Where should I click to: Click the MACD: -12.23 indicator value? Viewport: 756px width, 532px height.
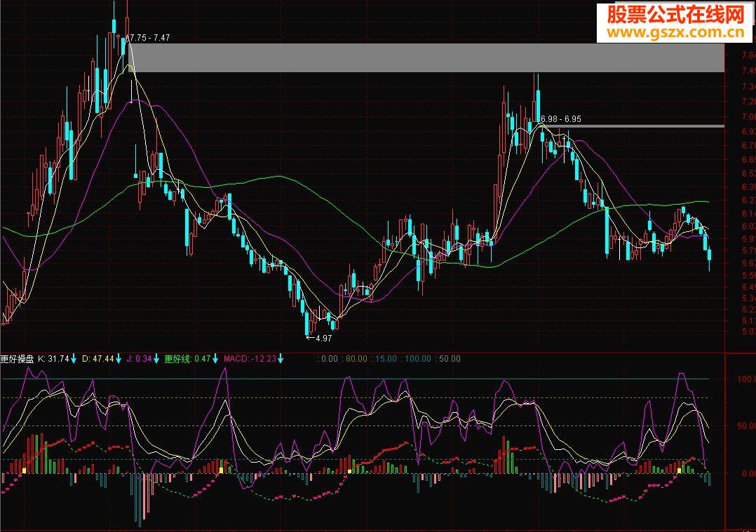tap(250, 359)
